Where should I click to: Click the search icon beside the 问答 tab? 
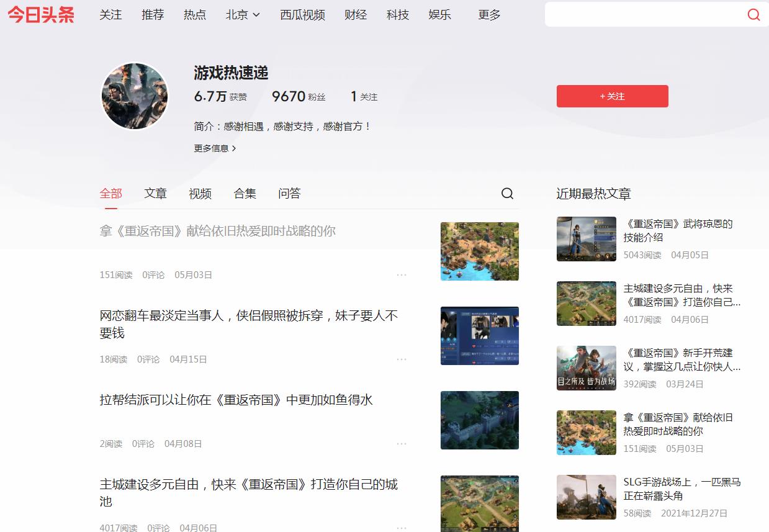pyautogui.click(x=507, y=194)
